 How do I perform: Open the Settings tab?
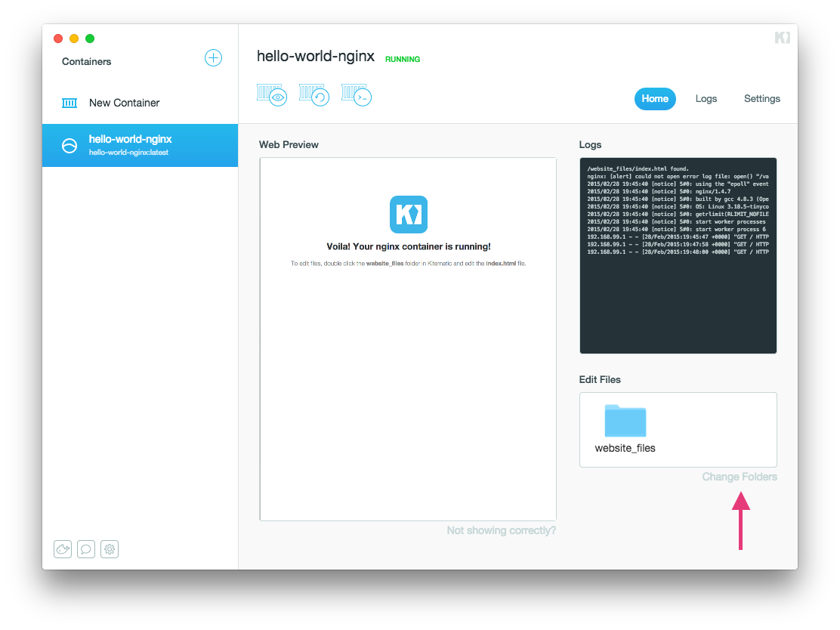tap(761, 99)
